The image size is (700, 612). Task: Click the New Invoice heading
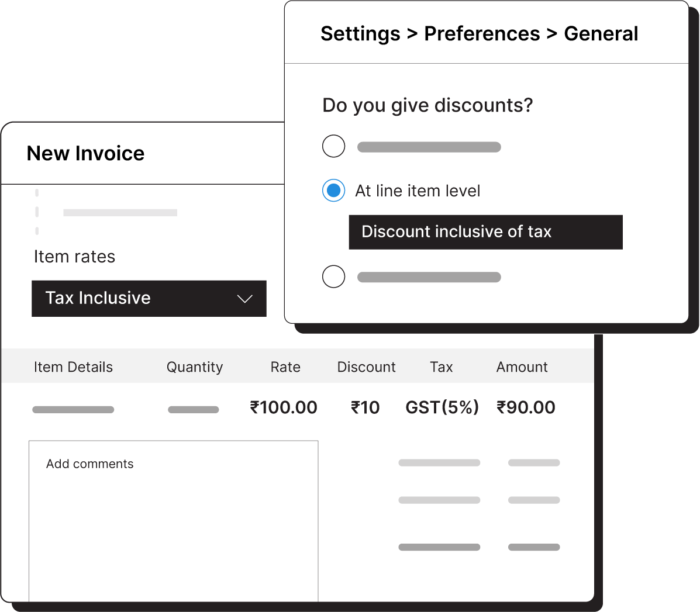(85, 153)
